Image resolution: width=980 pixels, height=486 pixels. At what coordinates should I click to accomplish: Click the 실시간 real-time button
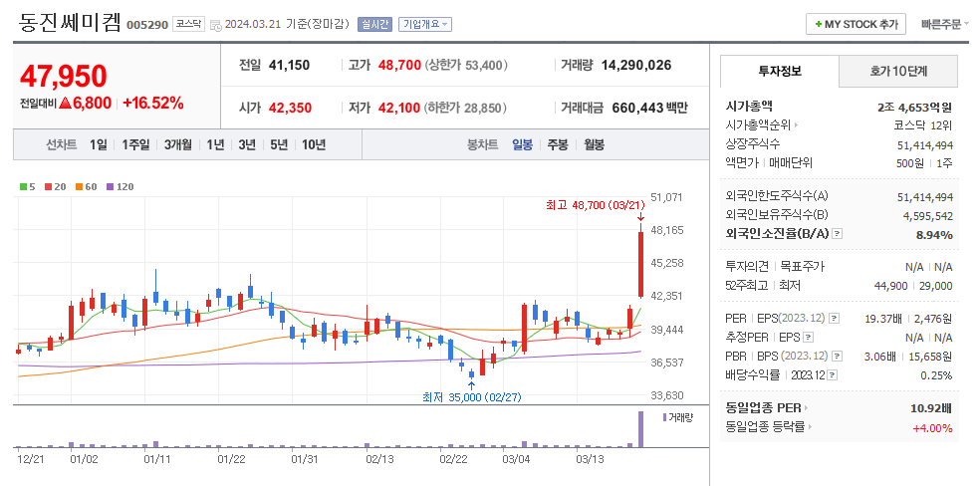click(374, 24)
